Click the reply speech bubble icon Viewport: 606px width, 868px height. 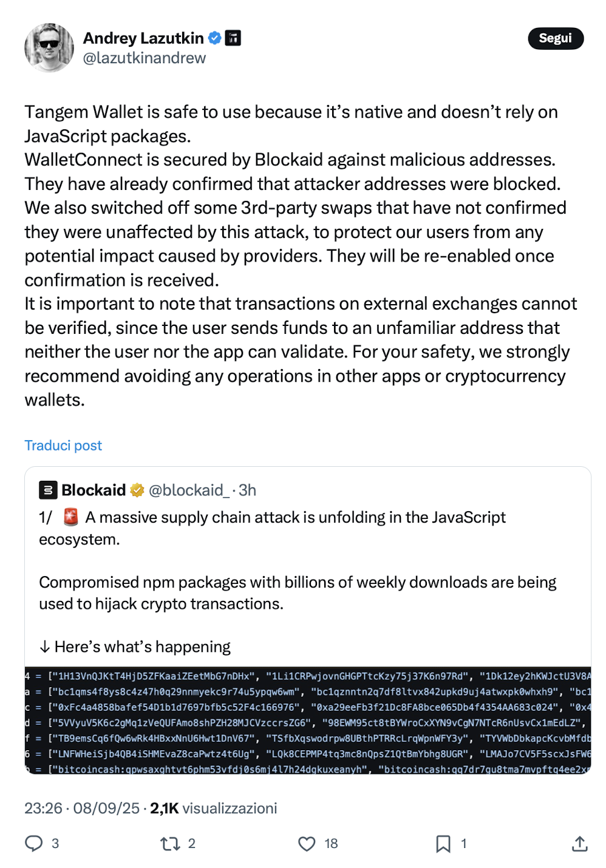[x=34, y=843]
